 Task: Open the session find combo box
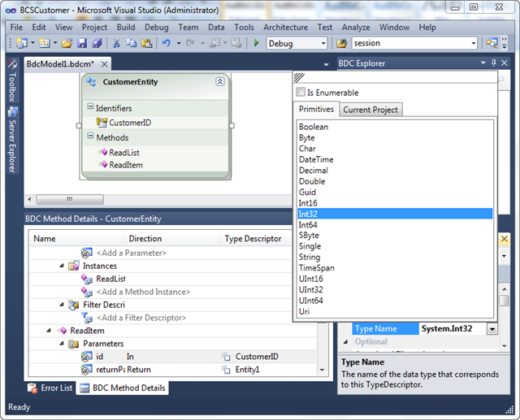click(x=474, y=43)
